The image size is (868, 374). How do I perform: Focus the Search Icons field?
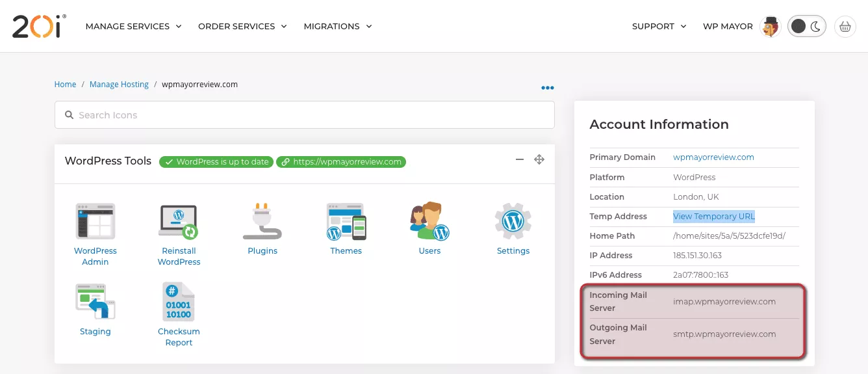[x=305, y=114]
